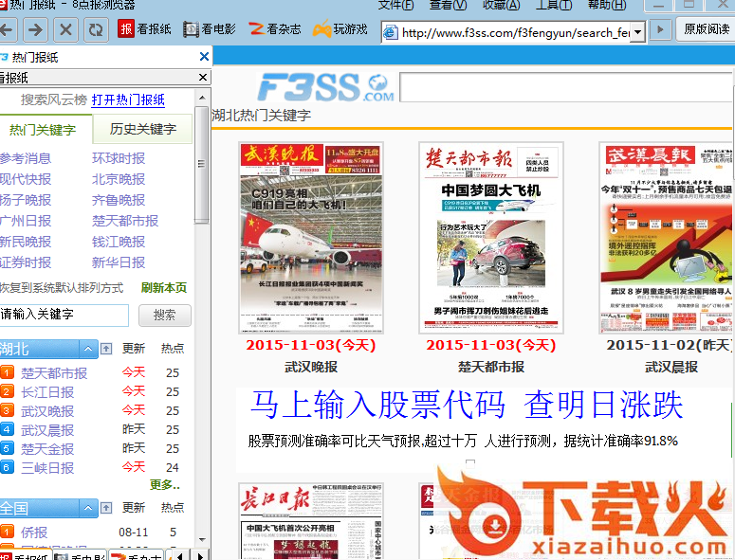Focus the 请输入关键字 search field
The image size is (735, 560).
[x=64, y=315]
